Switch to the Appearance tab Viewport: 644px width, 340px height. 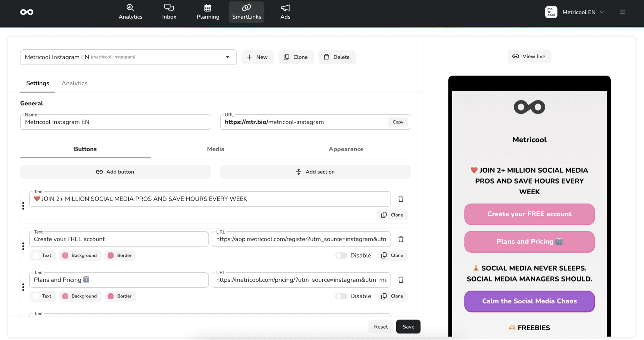pyautogui.click(x=346, y=149)
